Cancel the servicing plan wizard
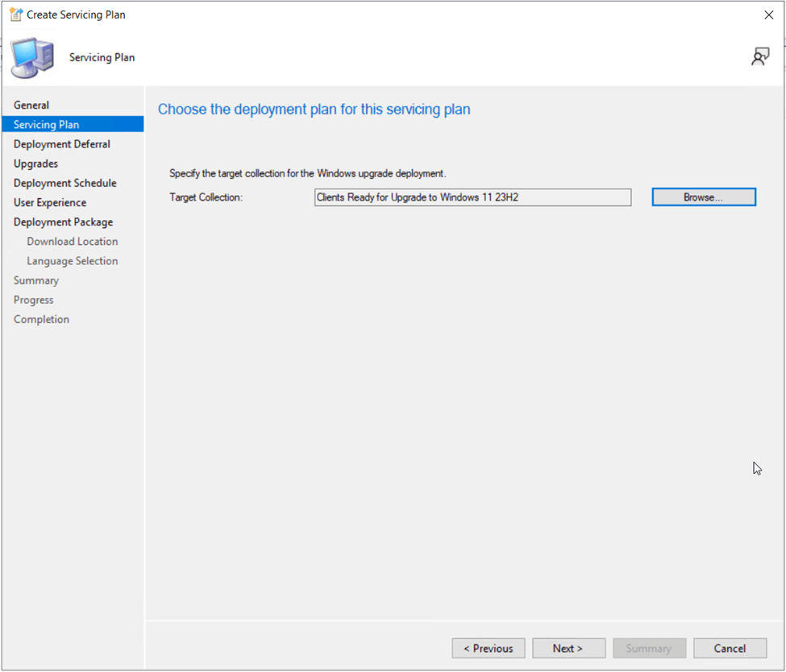 (x=730, y=649)
